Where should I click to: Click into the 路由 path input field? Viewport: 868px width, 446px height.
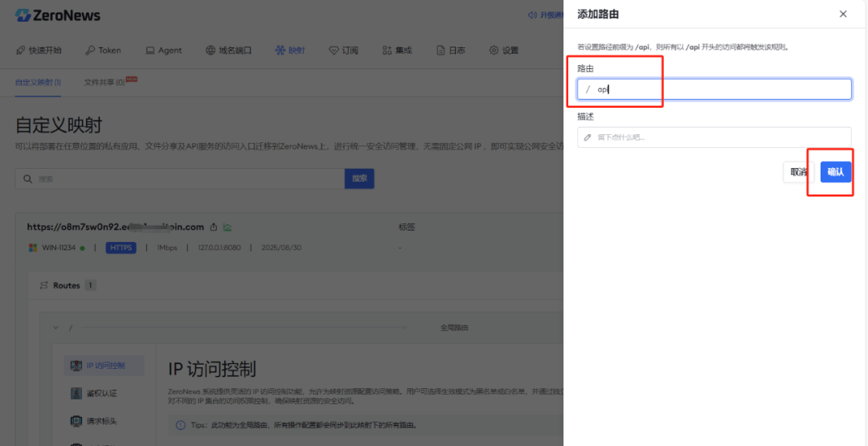click(x=719, y=89)
